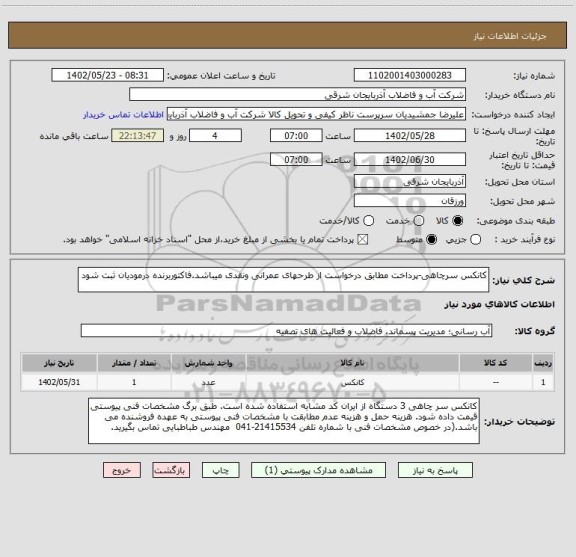
Task: Click the need date cell 1402/05/31
Action: click(59, 382)
